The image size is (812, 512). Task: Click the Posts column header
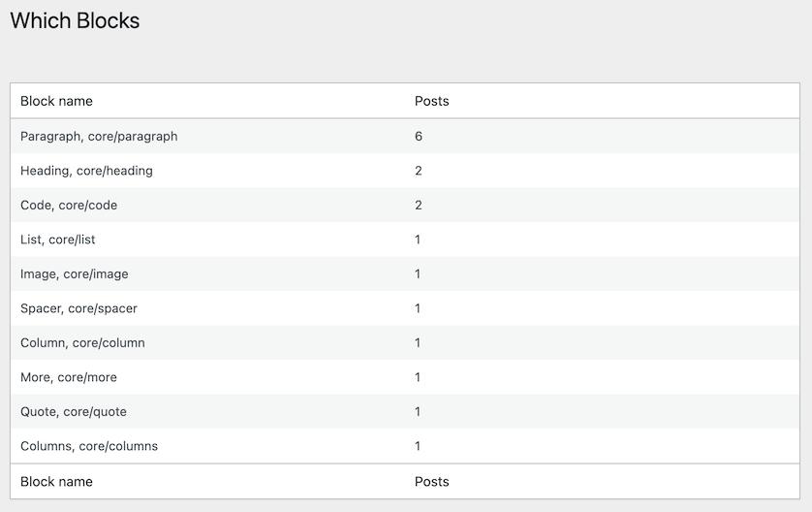click(x=431, y=101)
